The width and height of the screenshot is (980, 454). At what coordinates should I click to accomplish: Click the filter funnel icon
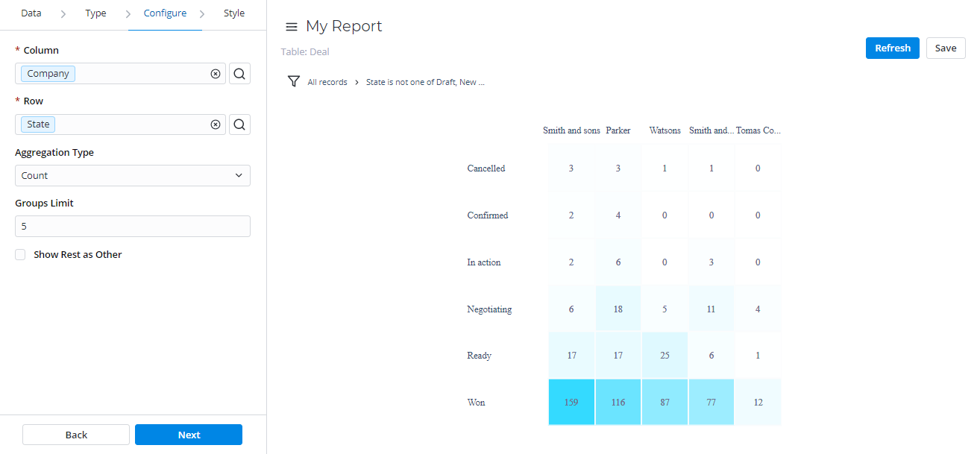tap(294, 81)
